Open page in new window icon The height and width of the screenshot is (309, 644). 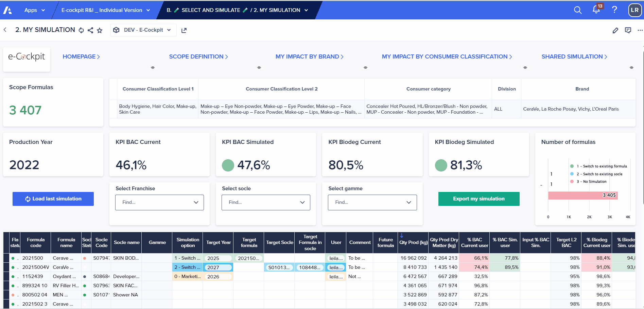coord(184,30)
